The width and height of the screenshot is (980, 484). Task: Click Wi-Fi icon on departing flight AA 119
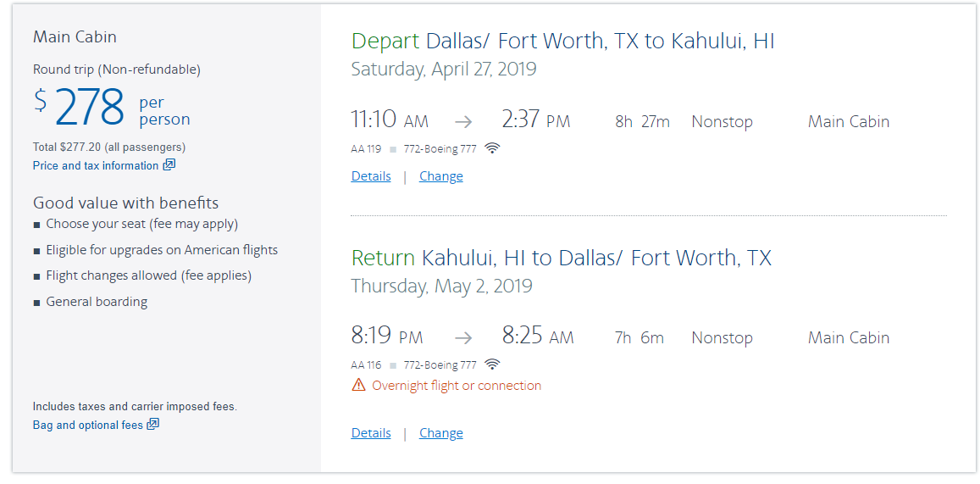coord(492,148)
